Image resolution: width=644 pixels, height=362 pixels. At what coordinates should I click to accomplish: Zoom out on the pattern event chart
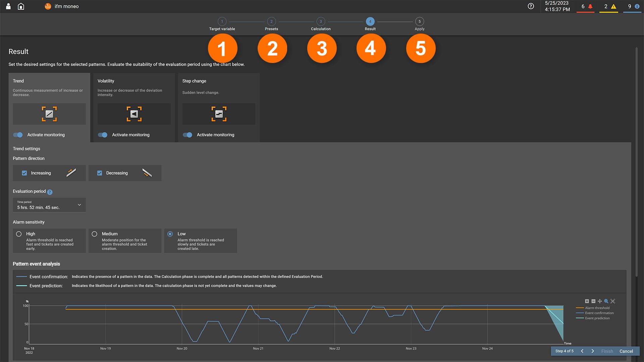[593, 301]
